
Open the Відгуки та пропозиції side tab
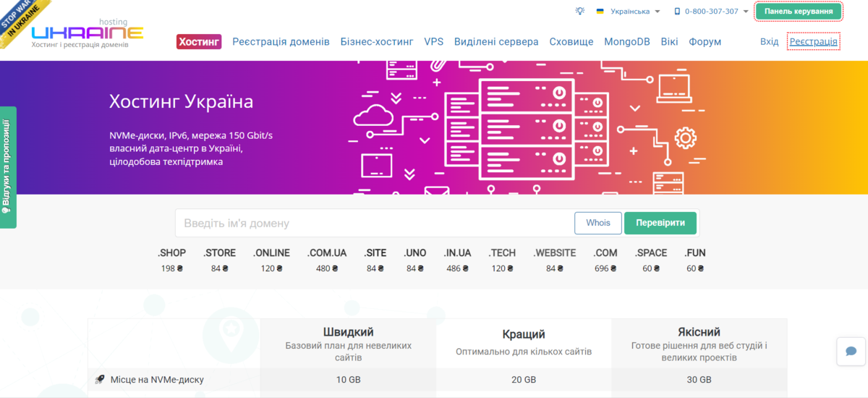tap(7, 167)
